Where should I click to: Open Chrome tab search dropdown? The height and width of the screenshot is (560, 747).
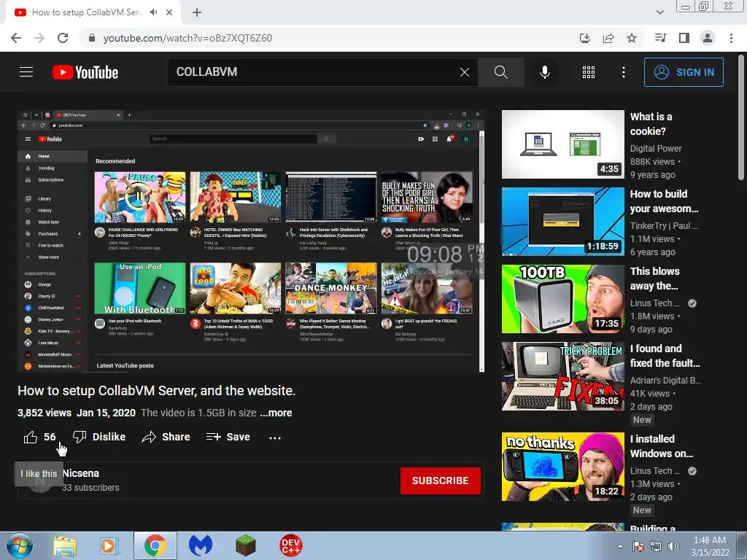pyautogui.click(x=659, y=12)
